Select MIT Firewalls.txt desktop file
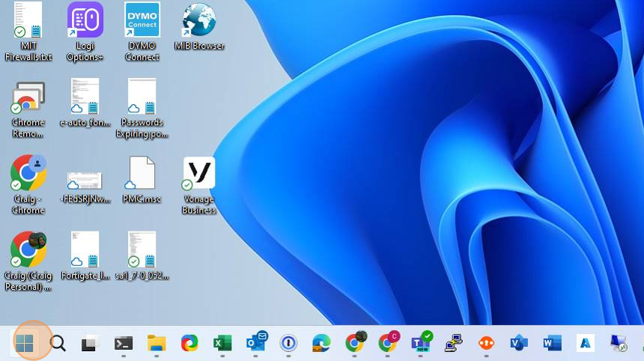 coord(28,32)
